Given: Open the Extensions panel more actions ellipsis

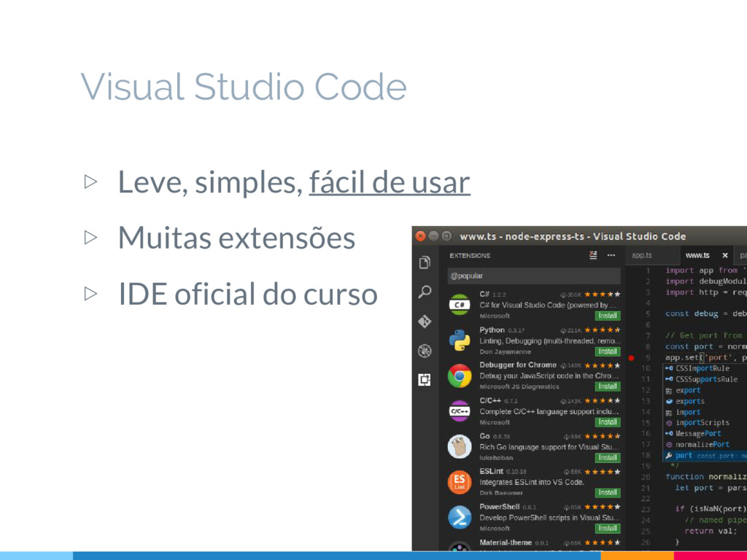Looking at the screenshot, I should click(x=611, y=255).
